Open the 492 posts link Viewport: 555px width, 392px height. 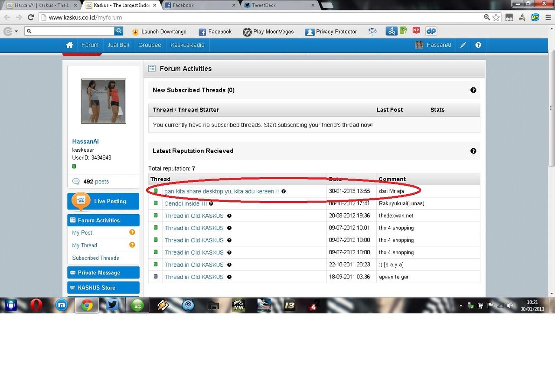click(96, 182)
